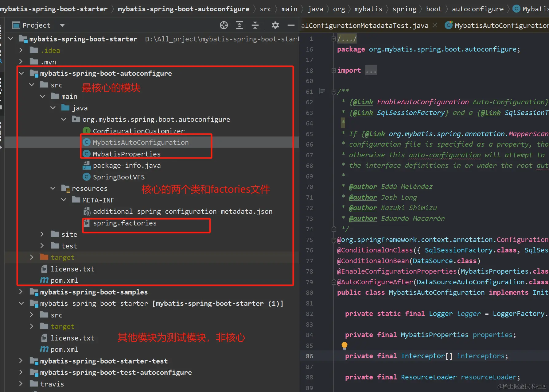Click the travis folder icon
Viewport: 549px width, 392px height.
point(34,384)
